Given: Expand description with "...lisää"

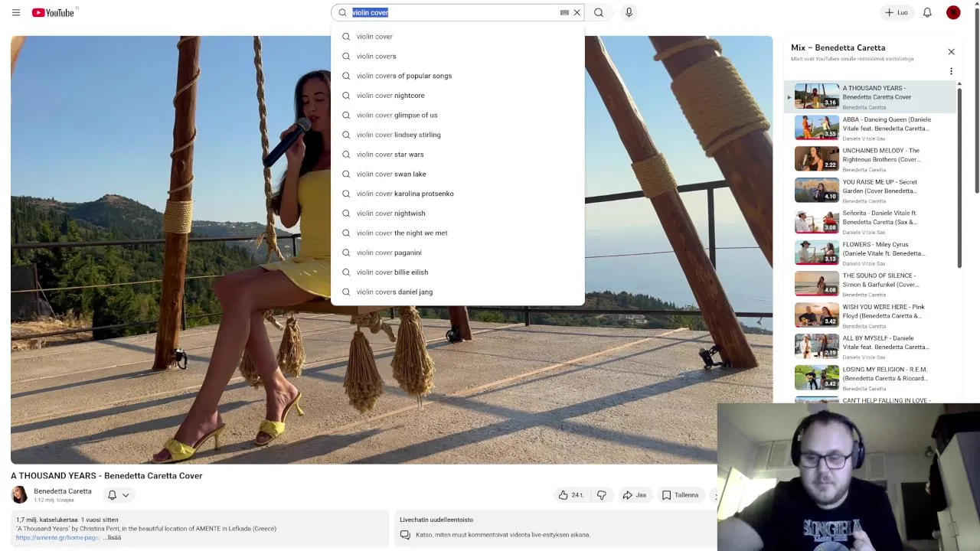Looking at the screenshot, I should pos(112,537).
